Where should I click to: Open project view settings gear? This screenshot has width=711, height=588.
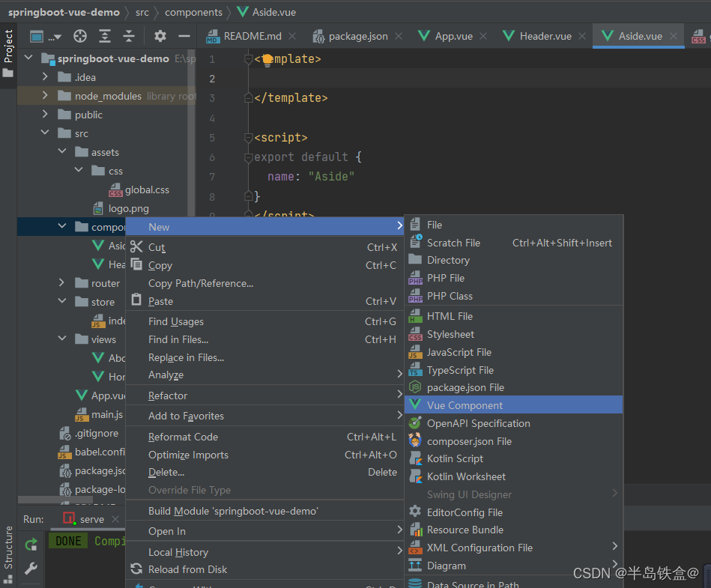coord(160,36)
